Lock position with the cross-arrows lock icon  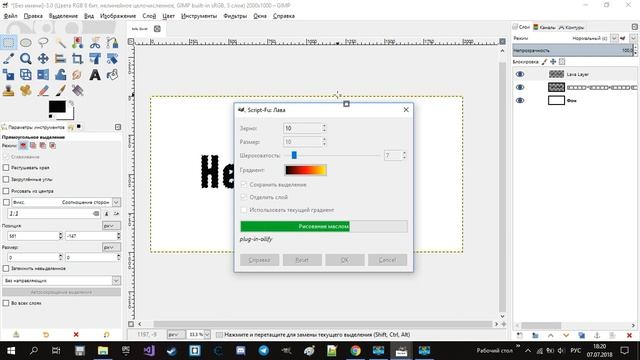(x=553, y=62)
